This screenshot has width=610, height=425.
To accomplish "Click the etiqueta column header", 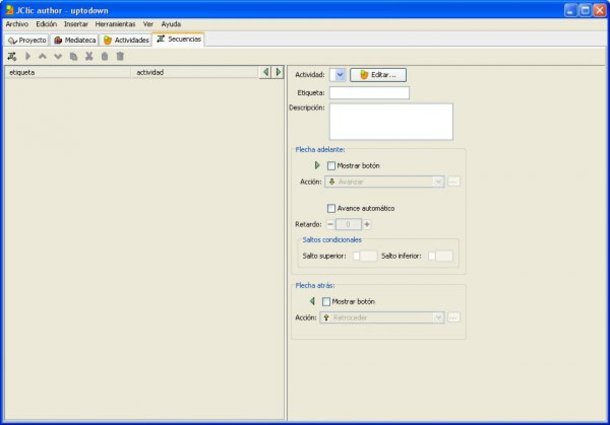I will pos(68,72).
